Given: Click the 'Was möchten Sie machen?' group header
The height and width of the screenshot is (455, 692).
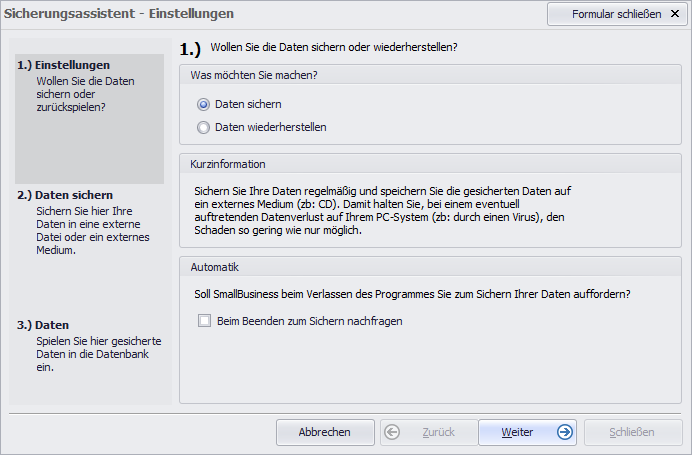Looking at the screenshot, I should pos(430,75).
